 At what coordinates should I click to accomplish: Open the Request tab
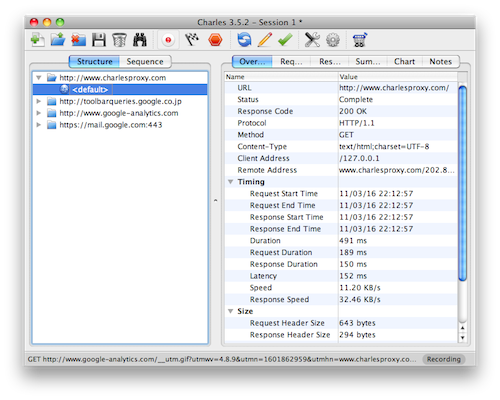click(291, 62)
